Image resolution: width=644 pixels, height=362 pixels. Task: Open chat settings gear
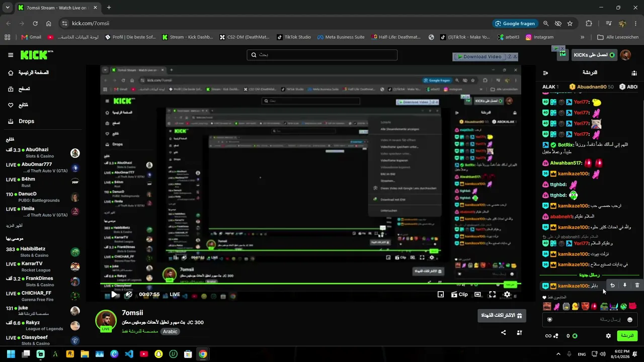(x=608, y=336)
